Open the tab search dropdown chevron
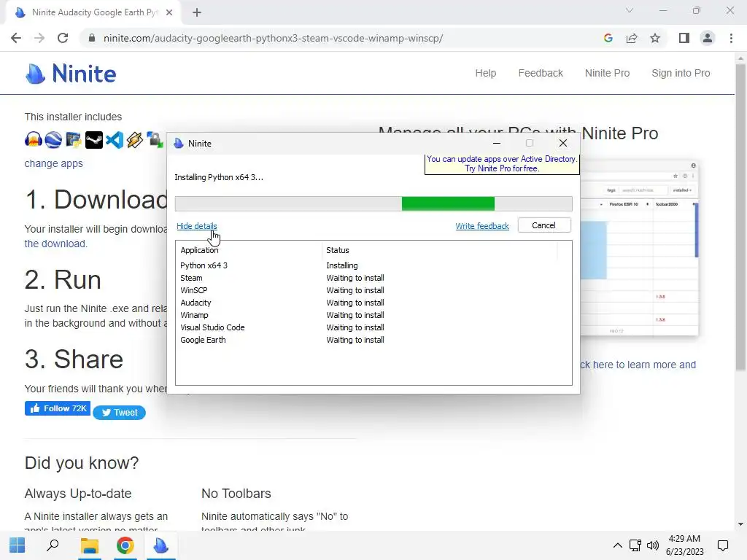The image size is (747, 560). [x=630, y=10]
